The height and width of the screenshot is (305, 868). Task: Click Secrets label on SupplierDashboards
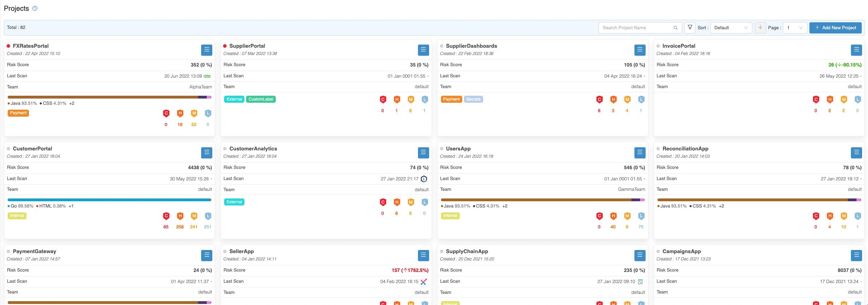pos(473,99)
